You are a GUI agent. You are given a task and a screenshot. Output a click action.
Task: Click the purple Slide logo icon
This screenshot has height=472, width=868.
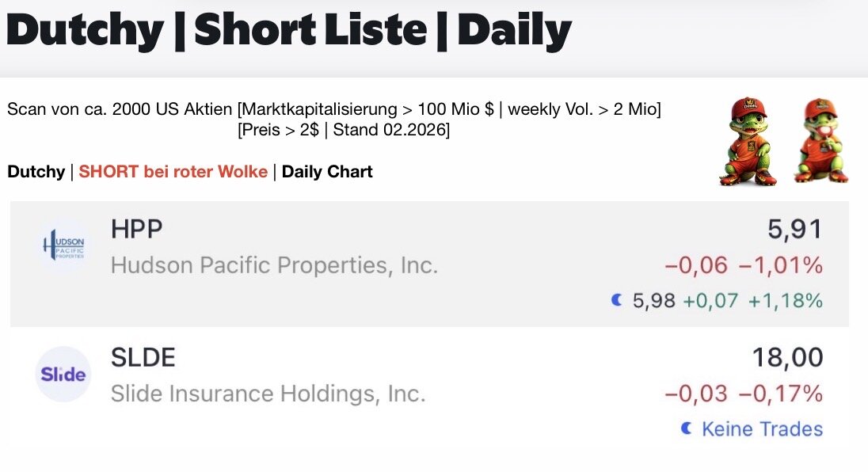pos(63,374)
